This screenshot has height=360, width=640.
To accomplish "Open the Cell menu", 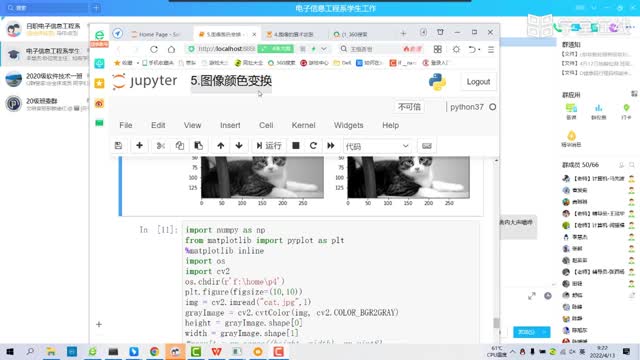I will (266, 125).
